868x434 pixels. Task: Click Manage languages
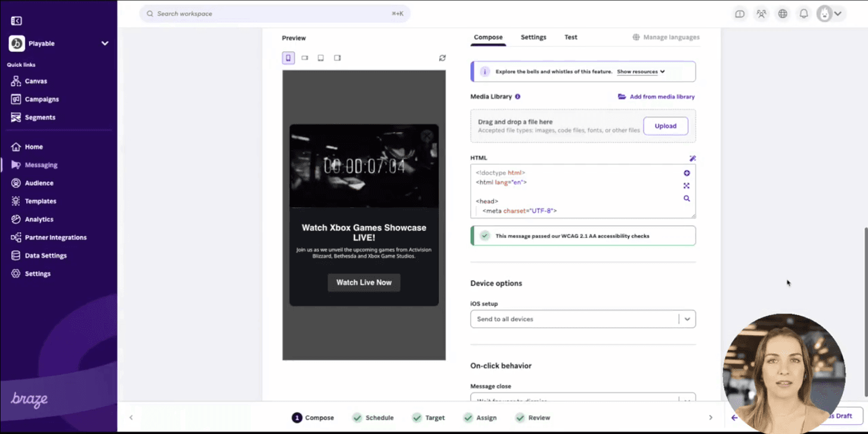[x=666, y=37]
